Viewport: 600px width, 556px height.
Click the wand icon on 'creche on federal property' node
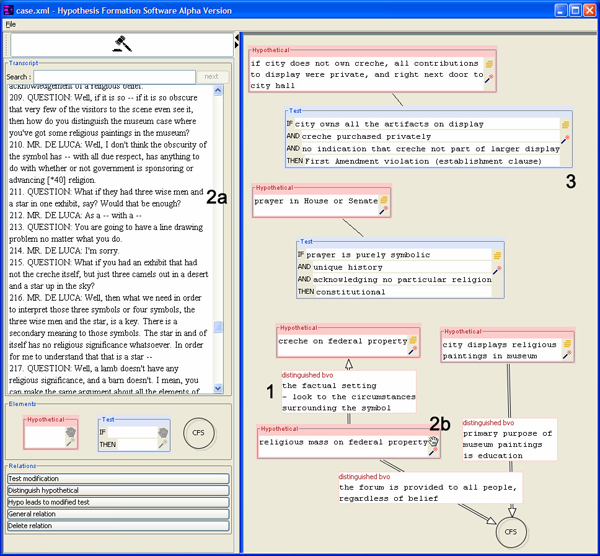[412, 350]
